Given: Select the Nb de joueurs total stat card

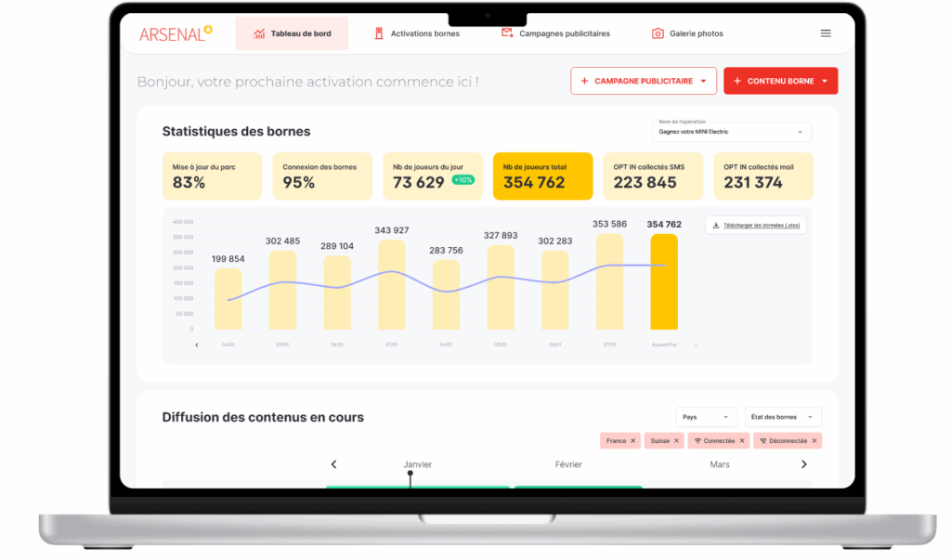Looking at the screenshot, I should pos(543,176).
